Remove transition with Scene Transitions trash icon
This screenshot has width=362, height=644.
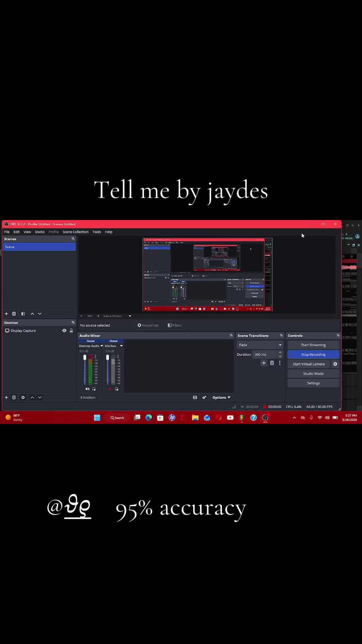(272, 363)
